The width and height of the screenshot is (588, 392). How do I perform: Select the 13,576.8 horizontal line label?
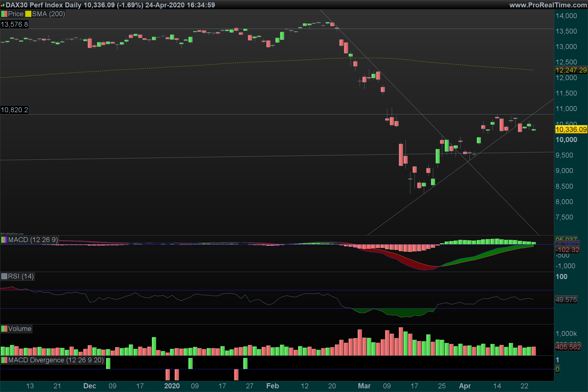coord(14,24)
